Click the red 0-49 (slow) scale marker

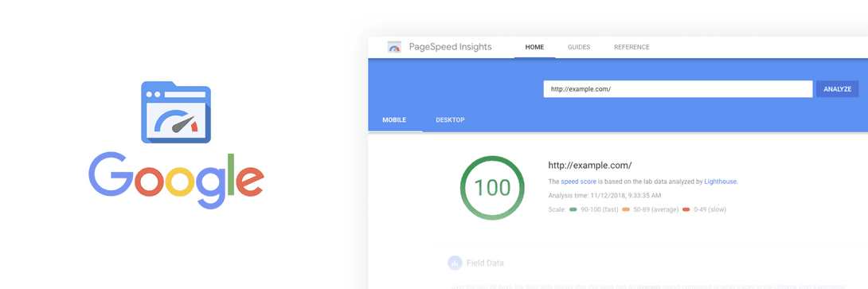pyautogui.click(x=686, y=210)
